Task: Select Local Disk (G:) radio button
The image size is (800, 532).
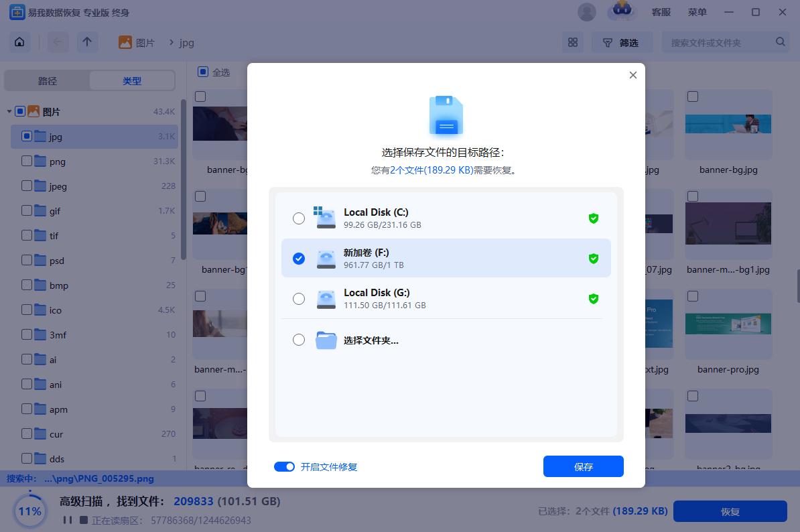Action: [299, 299]
